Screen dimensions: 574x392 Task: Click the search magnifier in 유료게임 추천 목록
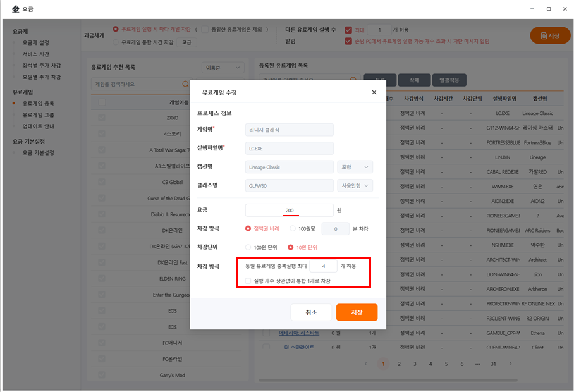185,83
